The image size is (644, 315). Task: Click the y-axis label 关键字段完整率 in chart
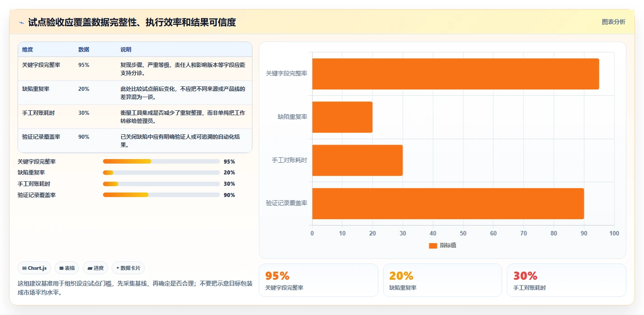287,74
